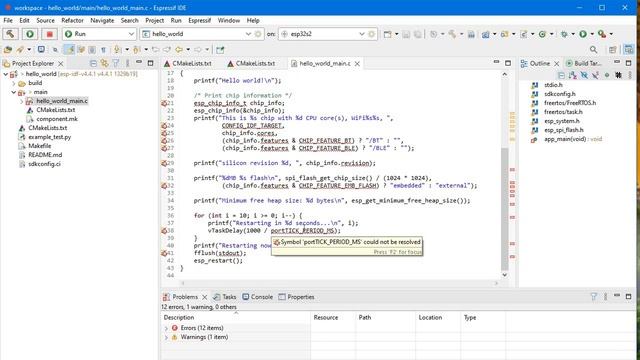Open the File menu
This screenshot has width=640, height=360.
8,20
